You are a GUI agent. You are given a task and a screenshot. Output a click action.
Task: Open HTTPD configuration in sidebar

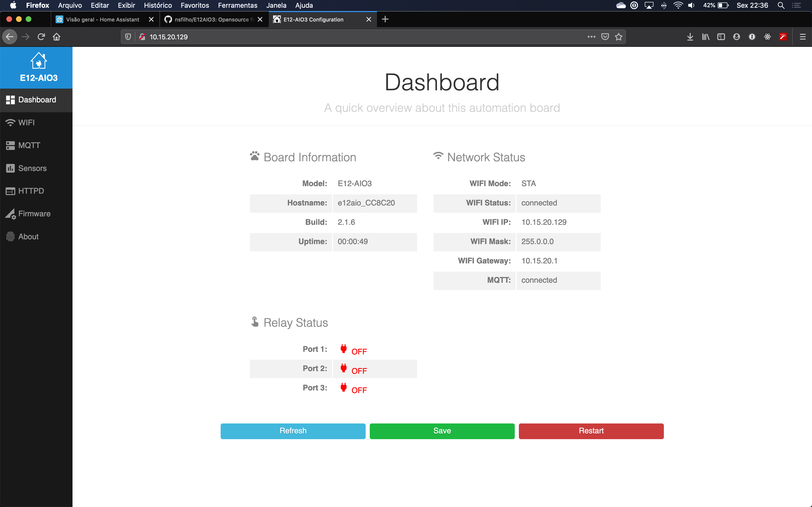click(31, 191)
